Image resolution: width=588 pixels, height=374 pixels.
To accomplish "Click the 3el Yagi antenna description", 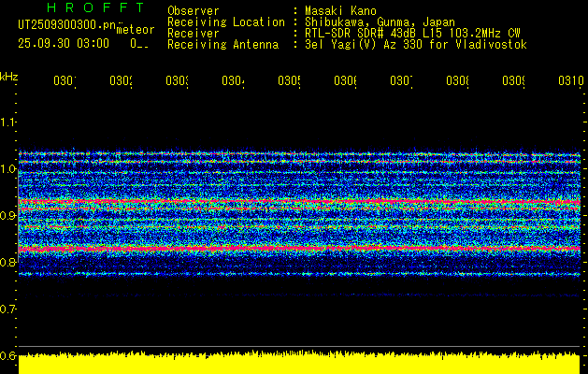I will point(416,45).
